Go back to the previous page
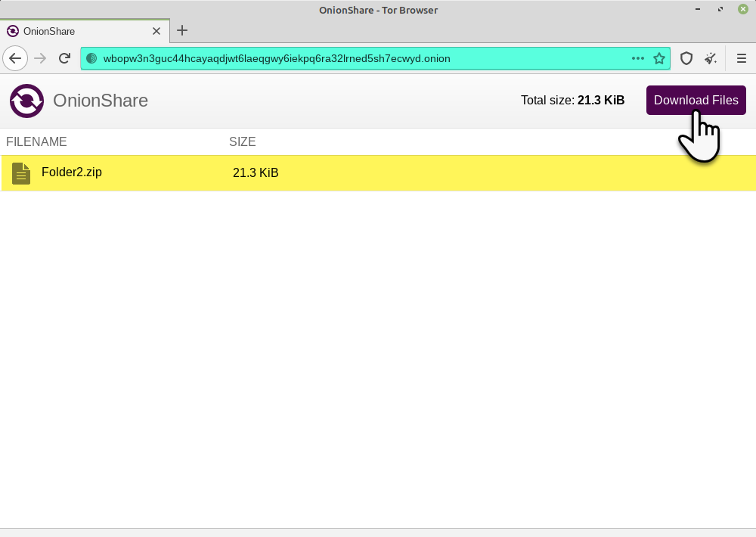Viewport: 756px width, 537px height. (x=15, y=58)
